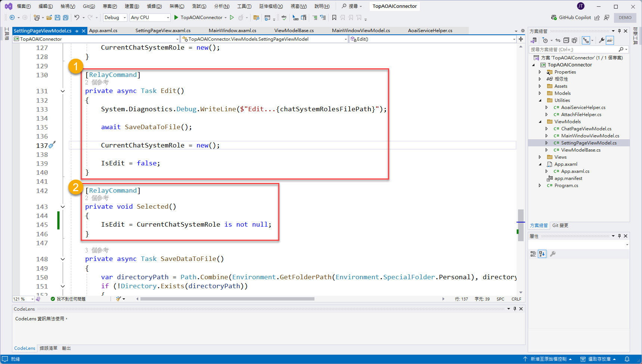Switch to the App.axaml.cs tab

click(x=103, y=31)
